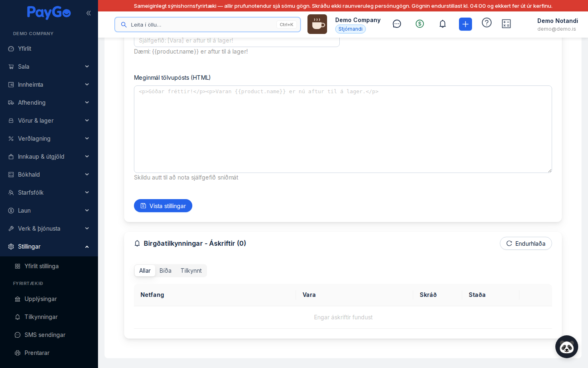Click the SMS sendingar message icon
The image size is (588, 368).
pos(18,335)
